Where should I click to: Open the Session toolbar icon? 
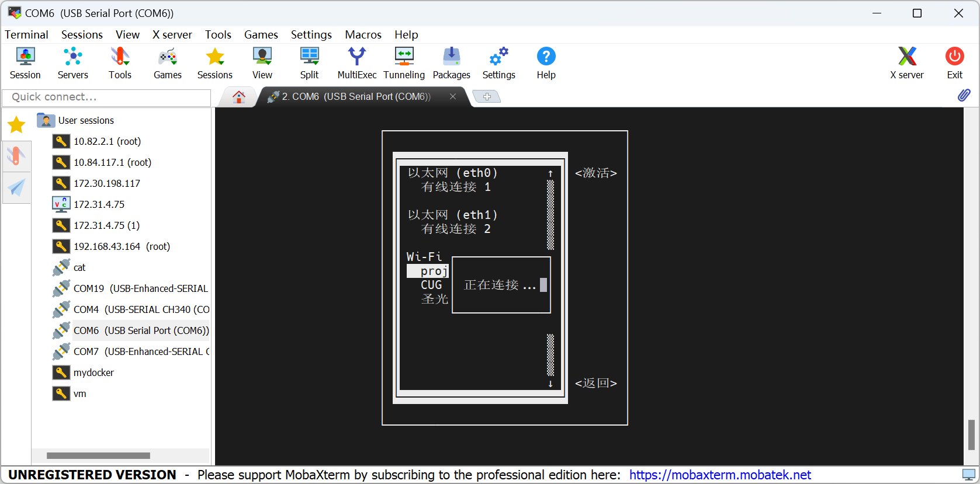[x=25, y=63]
